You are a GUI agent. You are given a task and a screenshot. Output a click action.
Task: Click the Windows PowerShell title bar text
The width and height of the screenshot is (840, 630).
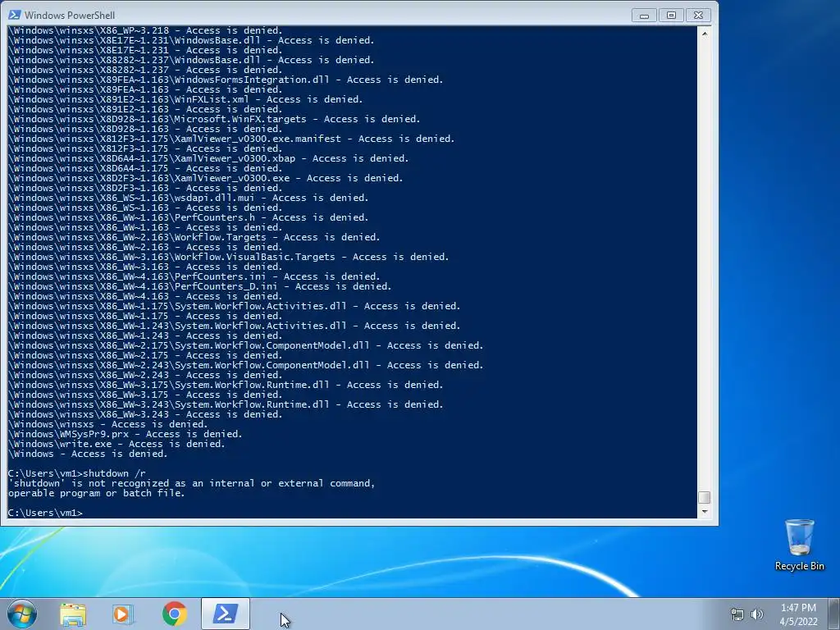(70, 15)
